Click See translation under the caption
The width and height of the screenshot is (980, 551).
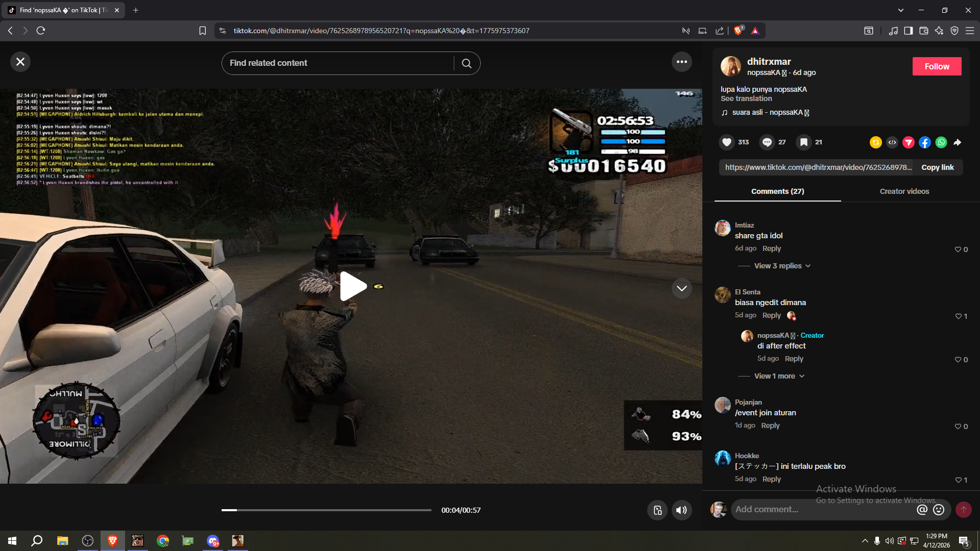point(746,98)
